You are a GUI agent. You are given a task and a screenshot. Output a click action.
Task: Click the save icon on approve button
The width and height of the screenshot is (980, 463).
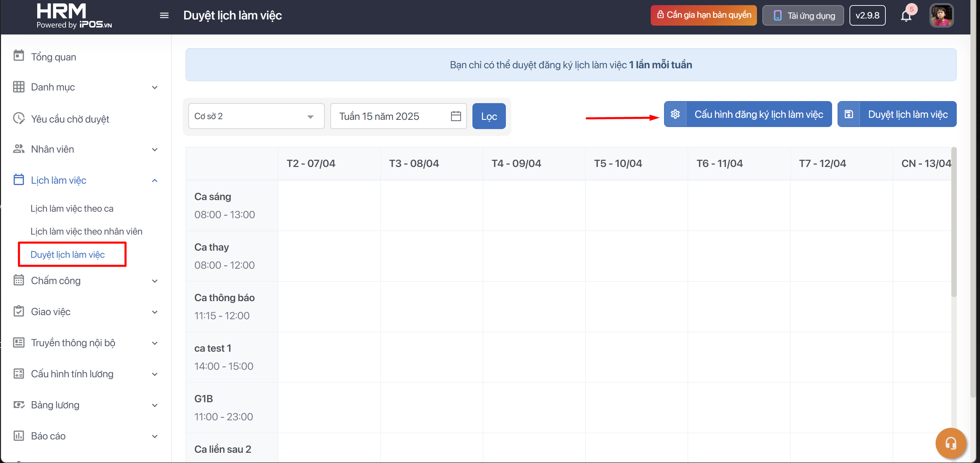848,114
